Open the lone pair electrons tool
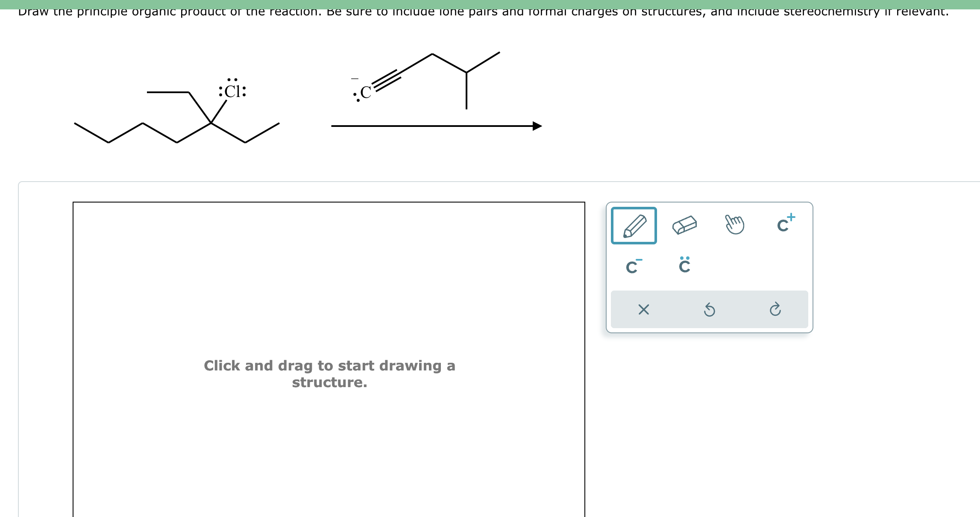This screenshot has height=517, width=980. [684, 266]
